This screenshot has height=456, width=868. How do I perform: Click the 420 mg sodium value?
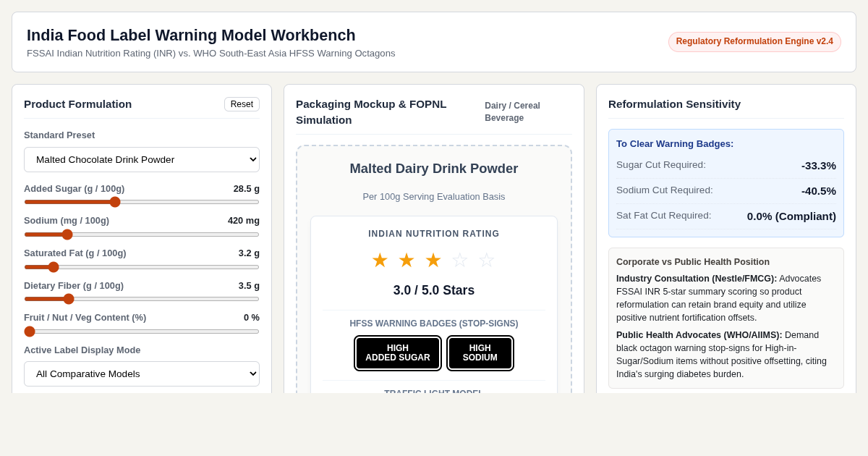pos(244,221)
